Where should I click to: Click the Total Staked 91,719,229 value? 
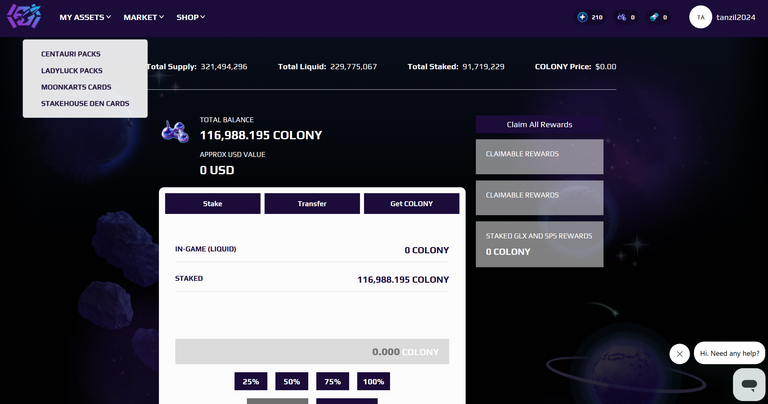(x=483, y=67)
